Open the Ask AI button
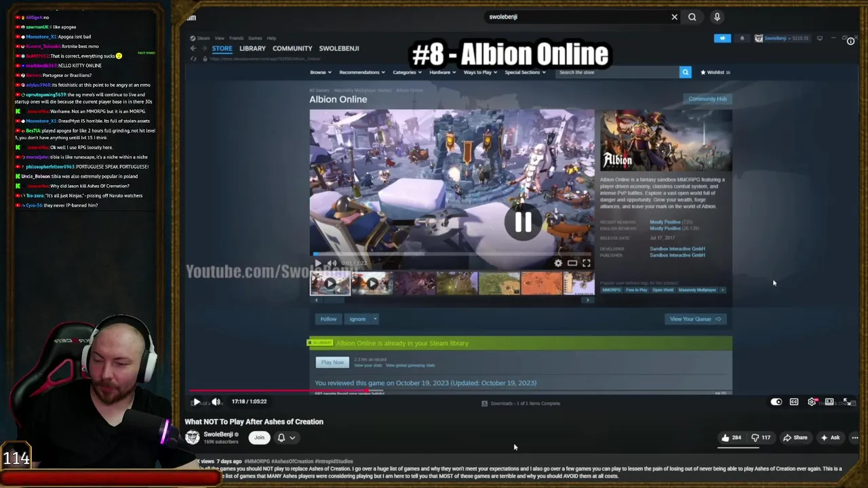Image resolution: width=868 pixels, height=488 pixels. (830, 438)
